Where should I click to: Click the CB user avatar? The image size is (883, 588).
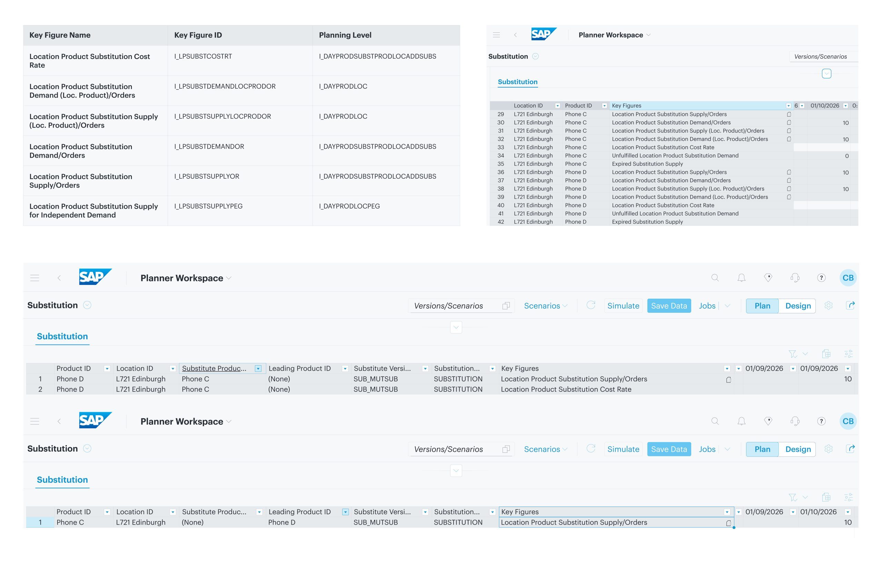pos(848,278)
